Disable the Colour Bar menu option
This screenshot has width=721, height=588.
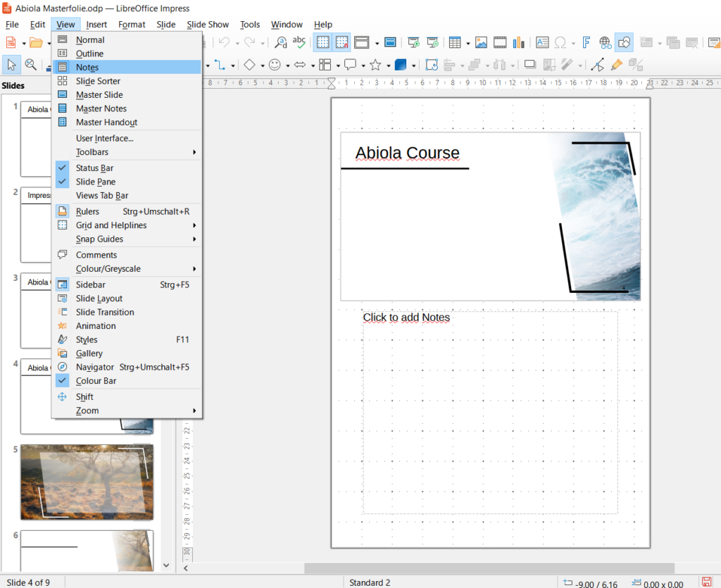[x=96, y=381]
